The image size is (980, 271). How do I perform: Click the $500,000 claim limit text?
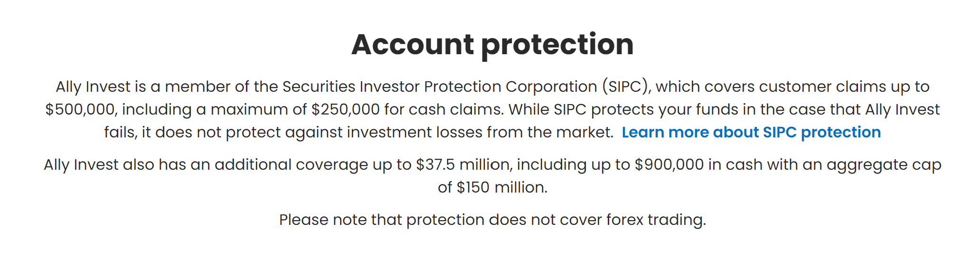[x=80, y=109]
